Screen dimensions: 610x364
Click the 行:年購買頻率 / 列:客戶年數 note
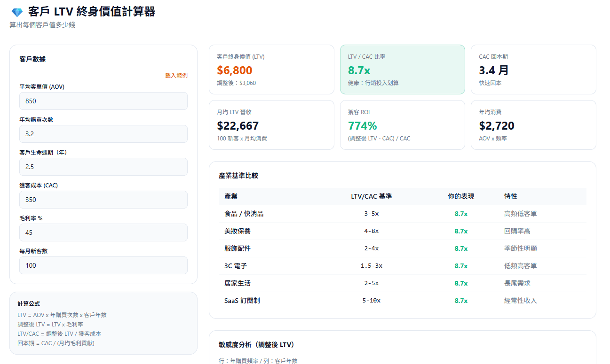coord(258,361)
